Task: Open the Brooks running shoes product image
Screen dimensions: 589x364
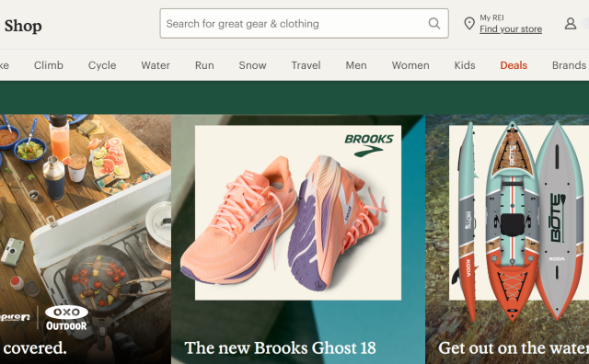Action: [298, 212]
